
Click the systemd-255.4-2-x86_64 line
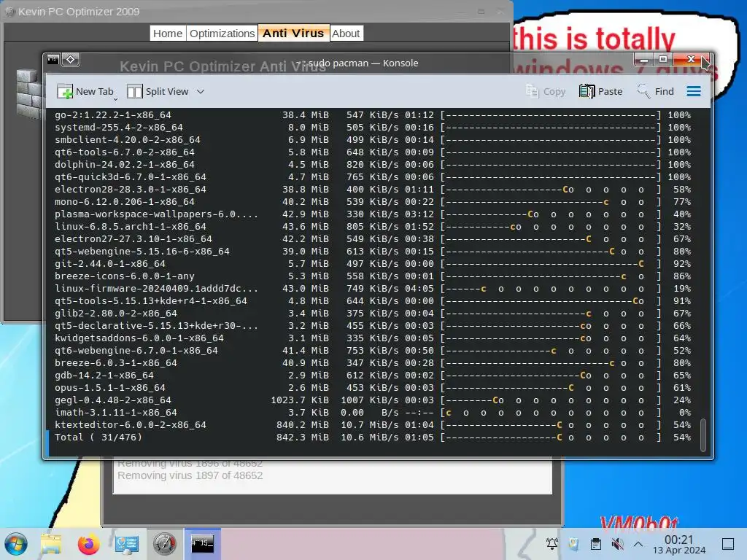point(373,127)
